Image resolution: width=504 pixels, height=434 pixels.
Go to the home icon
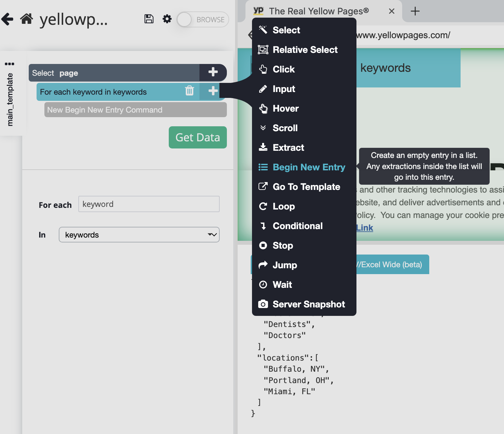coord(27,19)
